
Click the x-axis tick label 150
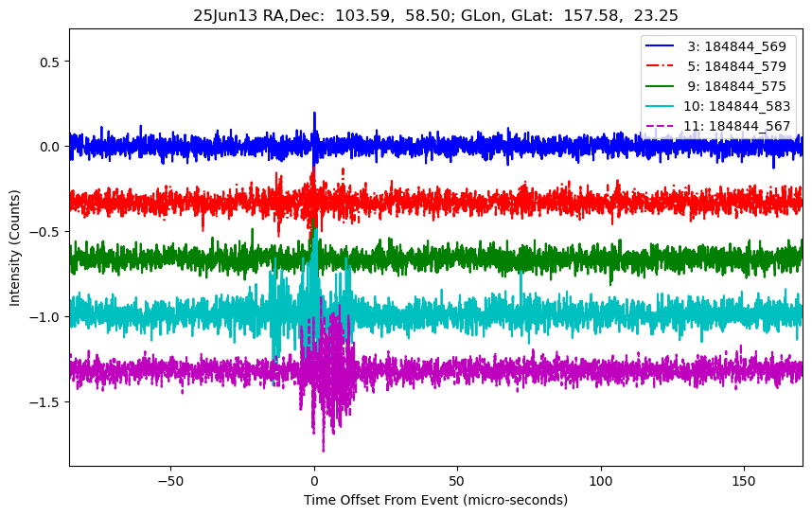[744, 480]
